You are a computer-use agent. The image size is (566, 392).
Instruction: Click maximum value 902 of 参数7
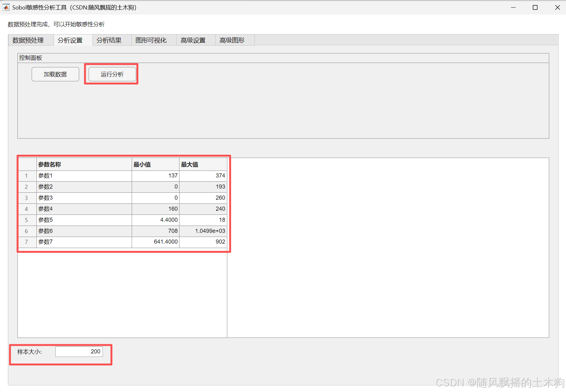coord(203,242)
